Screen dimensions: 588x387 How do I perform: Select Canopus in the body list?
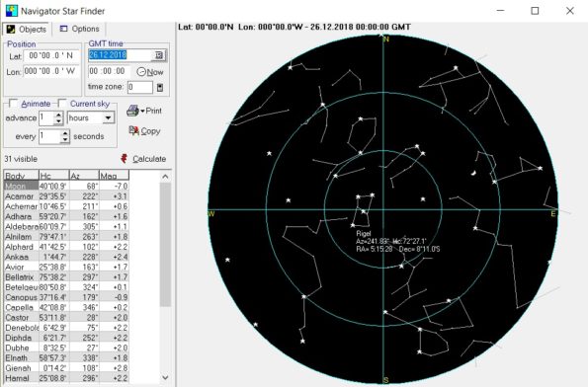pyautogui.click(x=66, y=297)
